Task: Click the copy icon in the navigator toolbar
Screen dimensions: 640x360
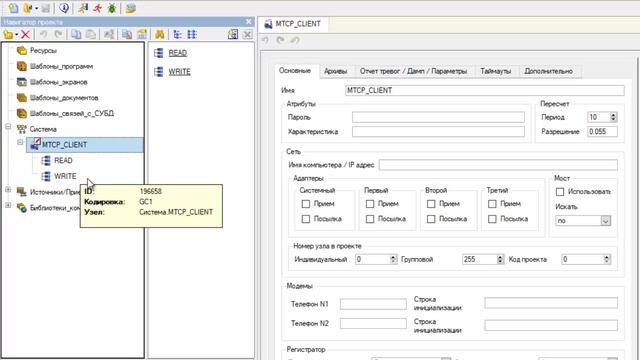Action: click(x=76, y=35)
